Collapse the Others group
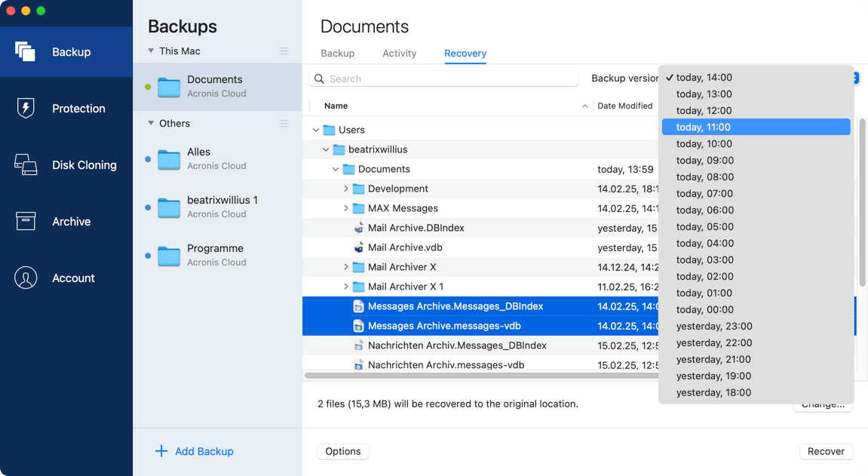This screenshot has width=868, height=476. (x=151, y=123)
